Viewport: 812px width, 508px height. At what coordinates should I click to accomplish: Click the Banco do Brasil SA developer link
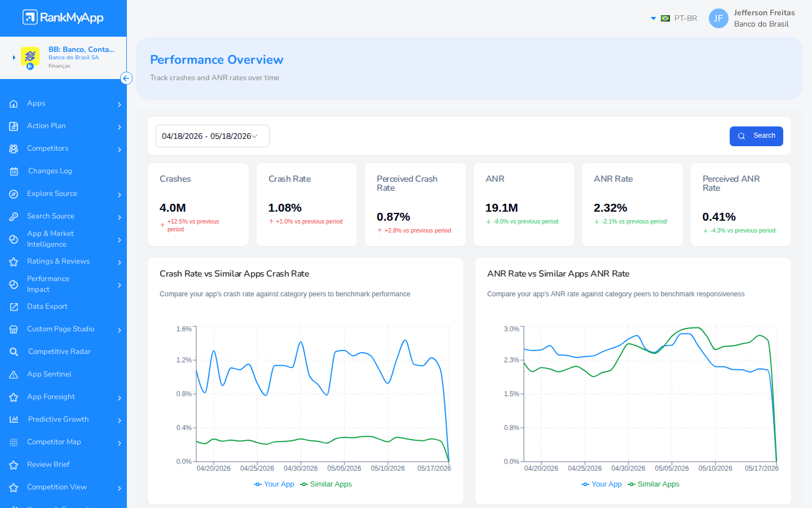pyautogui.click(x=73, y=58)
